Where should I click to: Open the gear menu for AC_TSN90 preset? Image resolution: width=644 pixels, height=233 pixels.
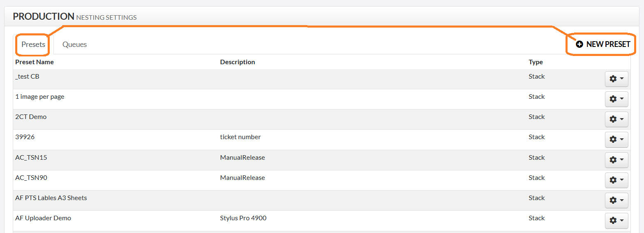click(x=616, y=180)
